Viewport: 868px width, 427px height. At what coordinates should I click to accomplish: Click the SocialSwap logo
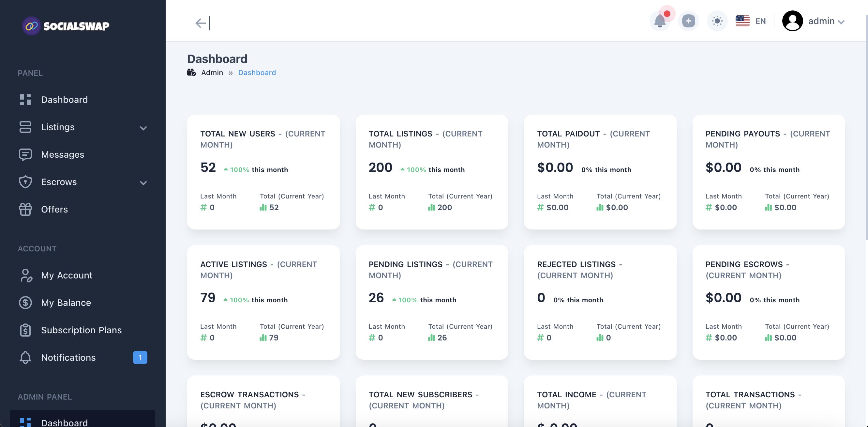(66, 26)
